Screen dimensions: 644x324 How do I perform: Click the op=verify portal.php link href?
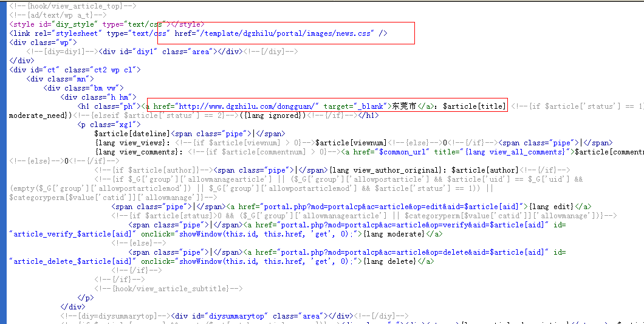tap(413, 225)
